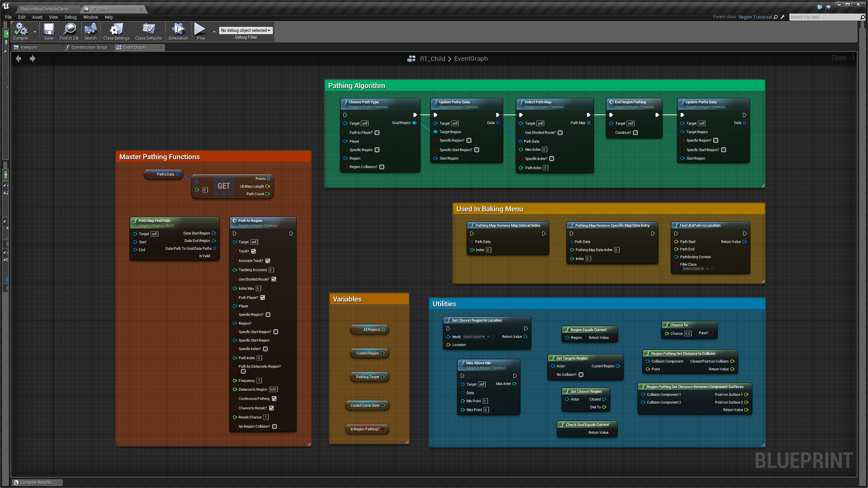The image size is (868, 488).
Task: Open the debug object selection dropdown
Action: 246,30
